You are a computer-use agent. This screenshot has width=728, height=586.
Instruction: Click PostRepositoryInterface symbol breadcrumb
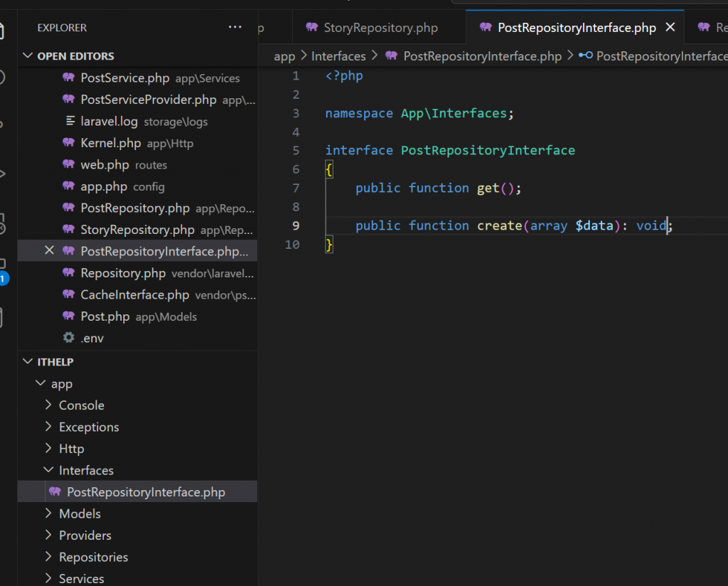click(x=662, y=56)
